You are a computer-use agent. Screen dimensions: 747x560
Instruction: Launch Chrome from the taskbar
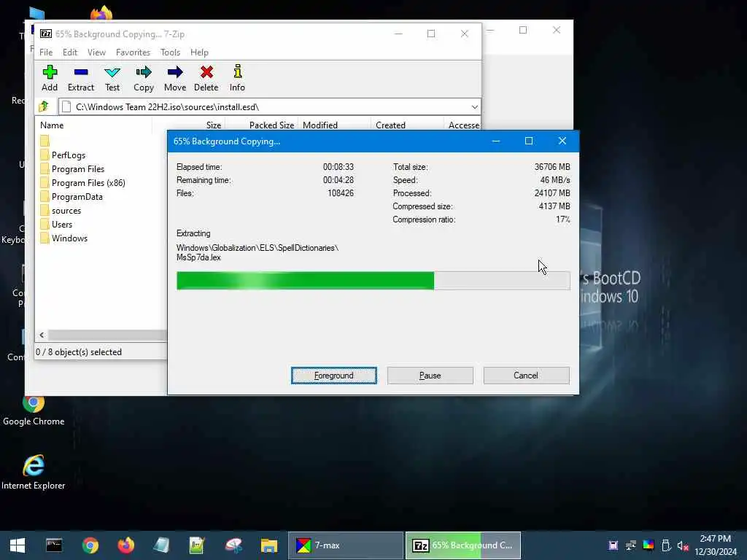pyautogui.click(x=90, y=545)
